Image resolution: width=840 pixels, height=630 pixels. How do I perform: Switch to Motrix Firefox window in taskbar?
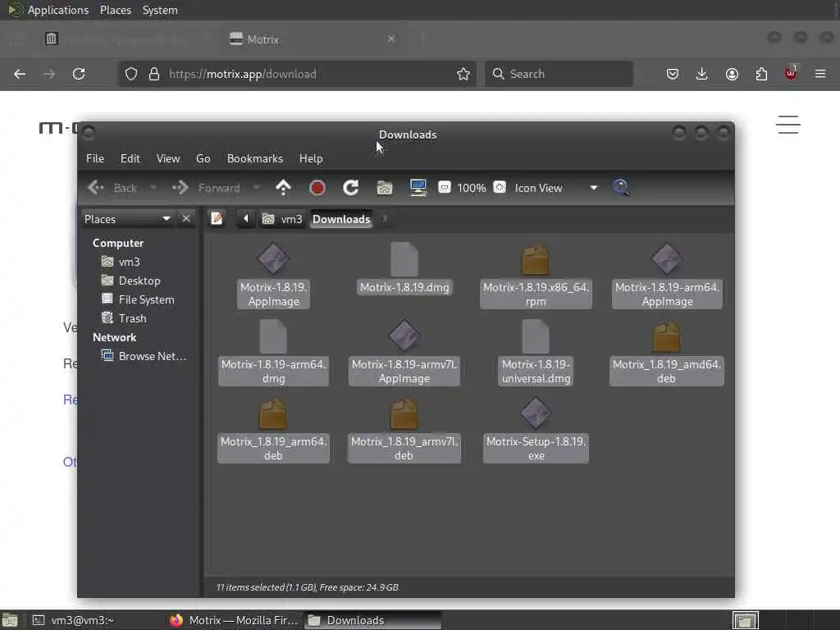234,620
